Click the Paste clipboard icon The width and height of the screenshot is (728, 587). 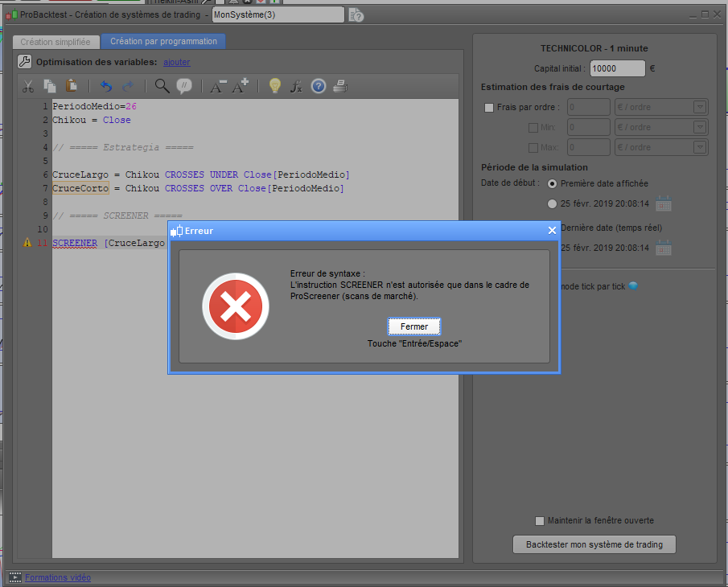pos(71,85)
